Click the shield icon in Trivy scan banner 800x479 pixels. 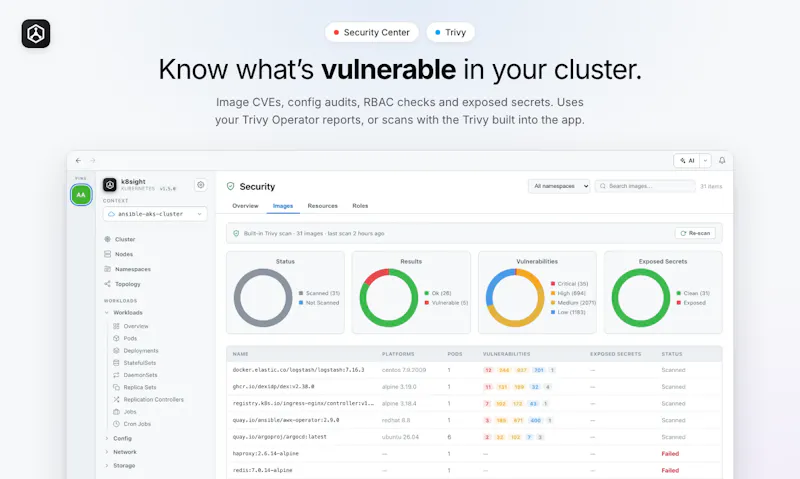click(x=236, y=234)
